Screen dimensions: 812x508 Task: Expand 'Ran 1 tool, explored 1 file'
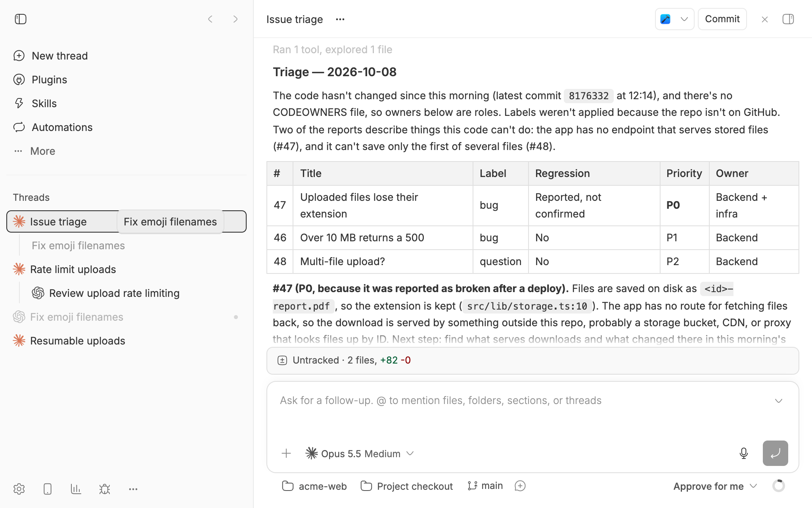click(332, 50)
